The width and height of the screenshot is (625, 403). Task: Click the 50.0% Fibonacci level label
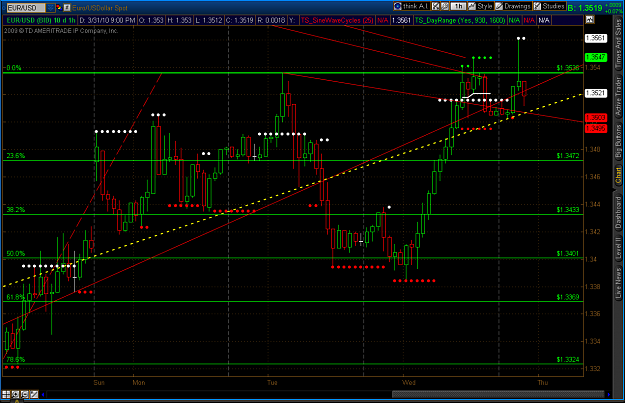click(16, 254)
